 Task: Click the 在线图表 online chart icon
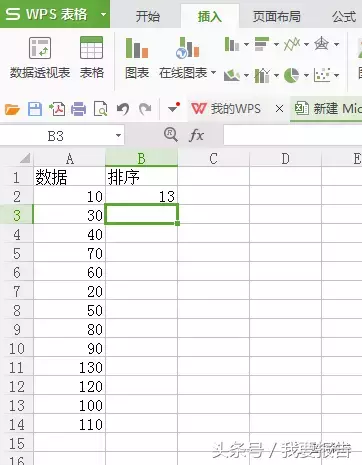coord(187,48)
